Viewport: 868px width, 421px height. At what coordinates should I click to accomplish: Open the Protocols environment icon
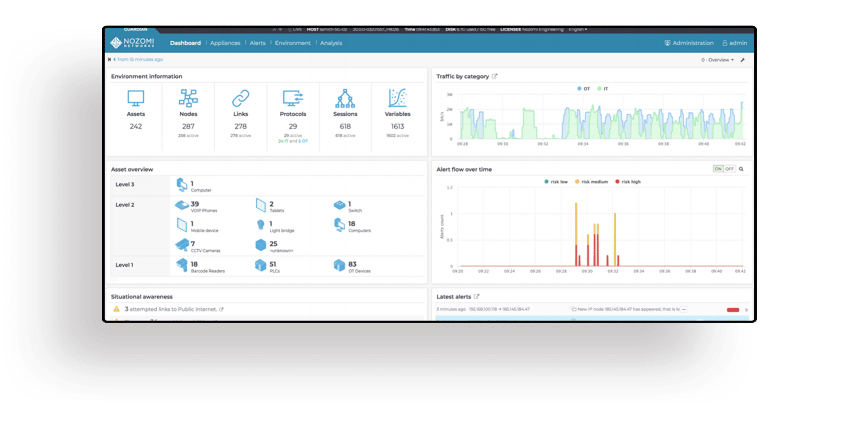click(293, 98)
